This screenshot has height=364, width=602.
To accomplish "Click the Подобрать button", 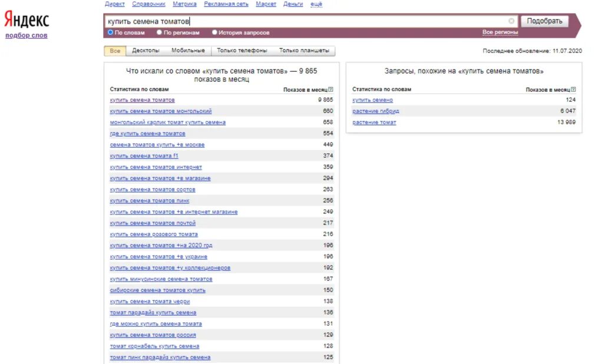I will (544, 21).
